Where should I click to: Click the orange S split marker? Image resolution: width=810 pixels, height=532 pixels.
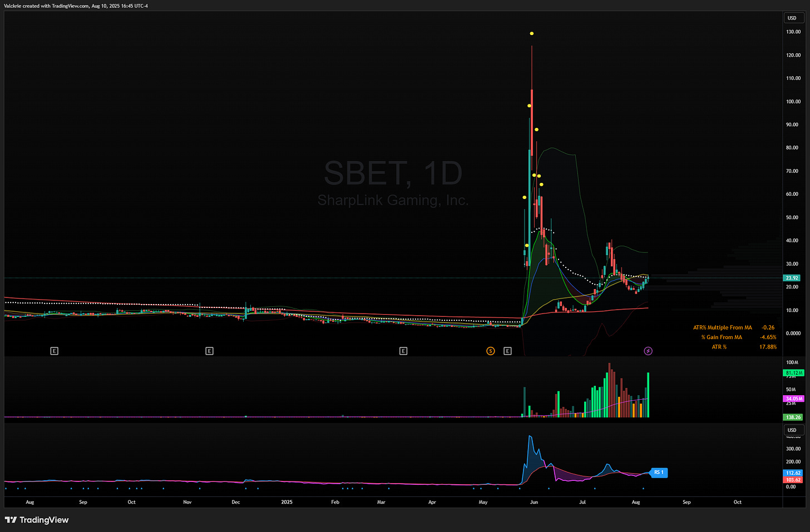click(x=491, y=351)
